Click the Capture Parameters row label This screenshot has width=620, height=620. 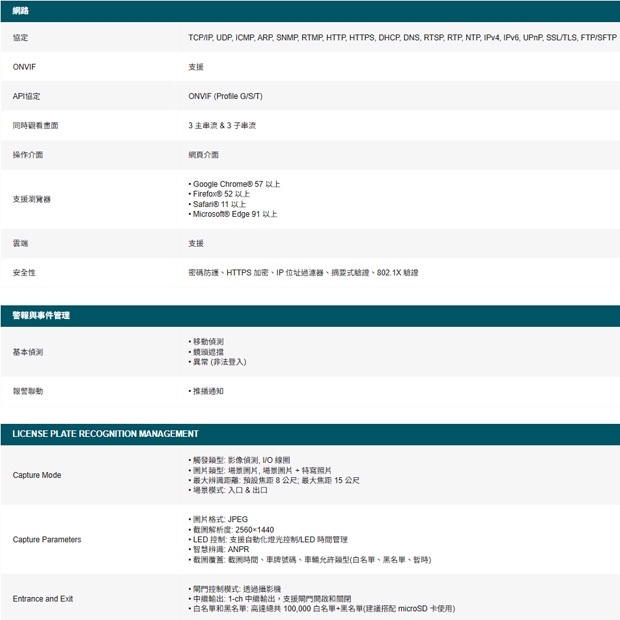(47, 540)
